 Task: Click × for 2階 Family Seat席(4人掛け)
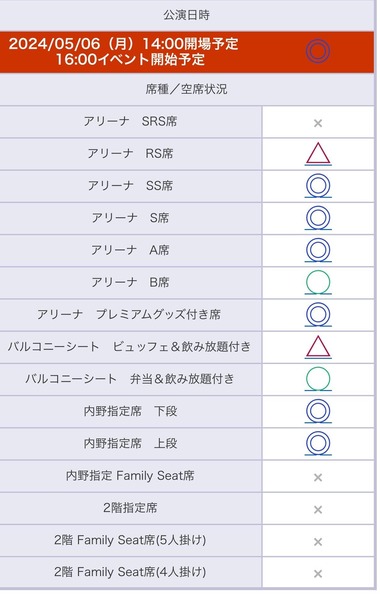[318, 573]
